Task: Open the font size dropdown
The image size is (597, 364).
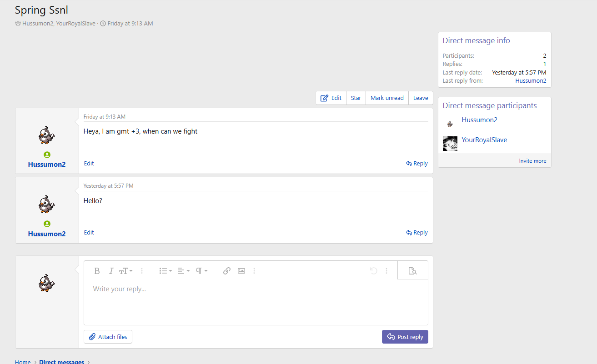Action: coord(126,271)
